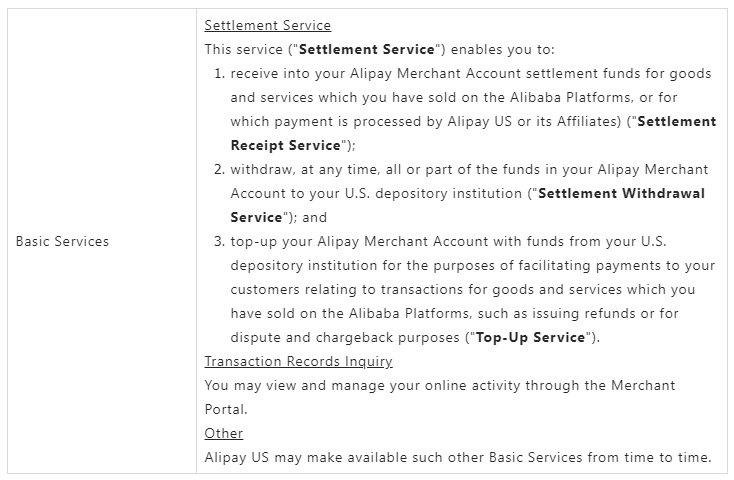The image size is (734, 480).
Task: Click list item number 1 marker
Action: [219, 73]
